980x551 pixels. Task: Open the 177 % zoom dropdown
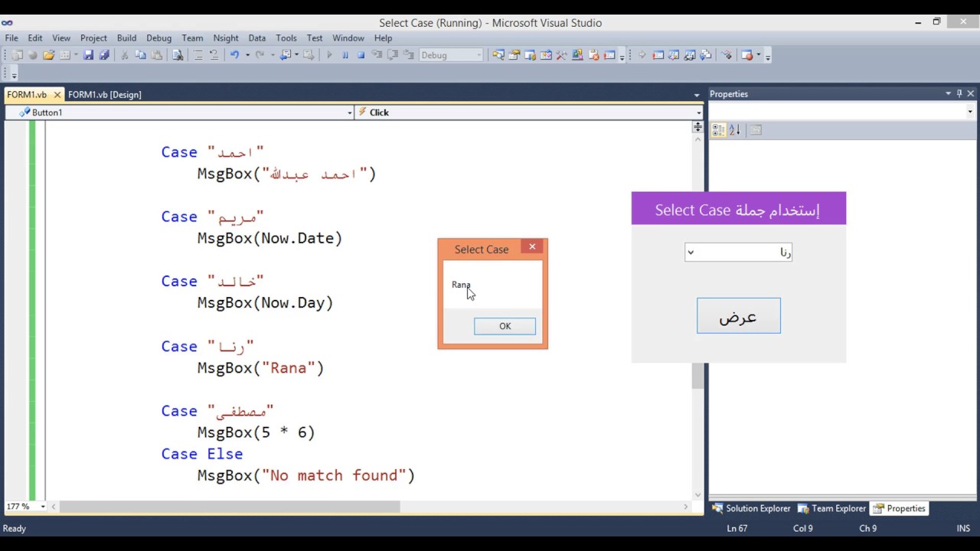43,507
